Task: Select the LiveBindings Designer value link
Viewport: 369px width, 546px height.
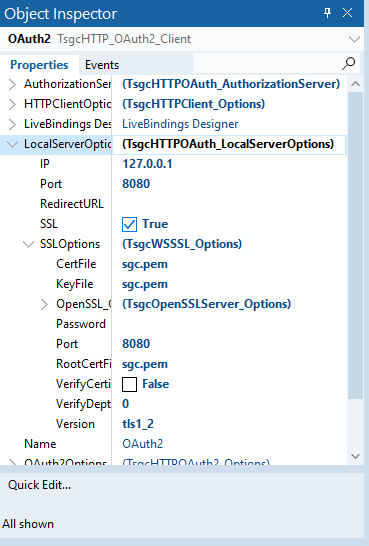Action: (x=180, y=124)
